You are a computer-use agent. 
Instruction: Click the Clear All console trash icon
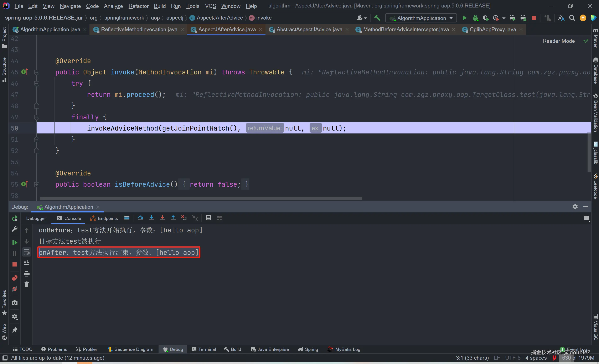27,284
